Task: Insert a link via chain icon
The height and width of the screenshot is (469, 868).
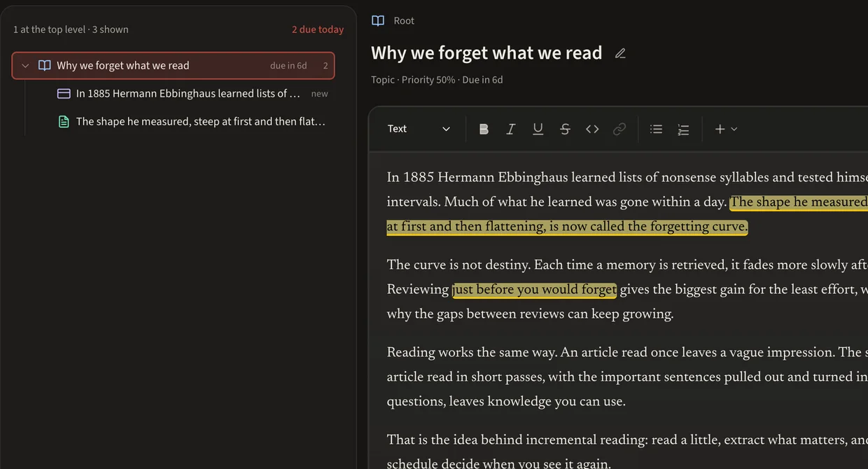Action: click(619, 129)
